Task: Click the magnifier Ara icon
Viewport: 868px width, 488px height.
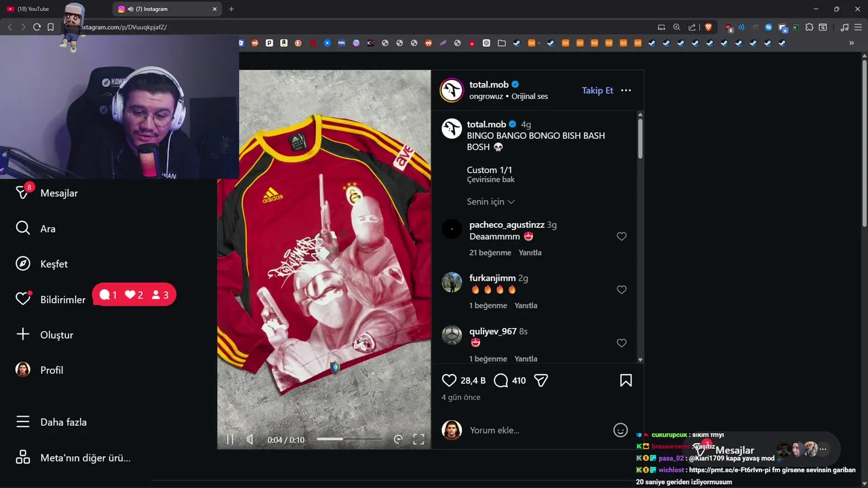Action: click(x=23, y=228)
